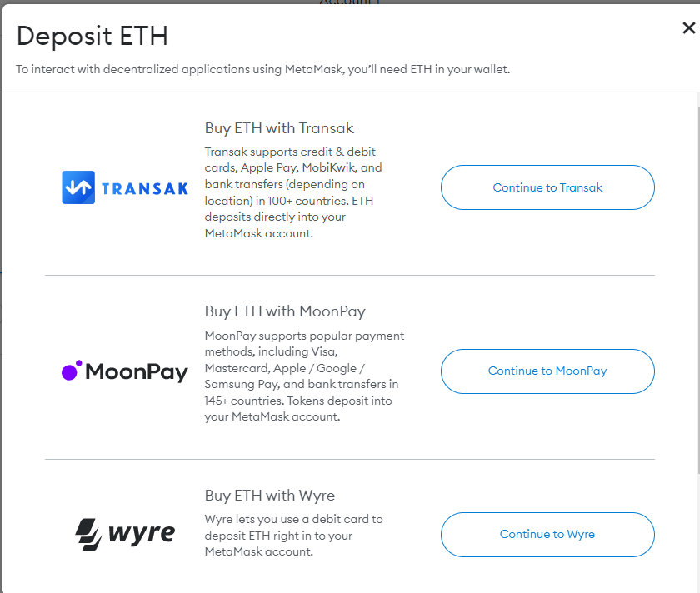Image resolution: width=700 pixels, height=593 pixels.
Task: Click the Wyre stacked-shape logo icon
Action: tap(89, 535)
